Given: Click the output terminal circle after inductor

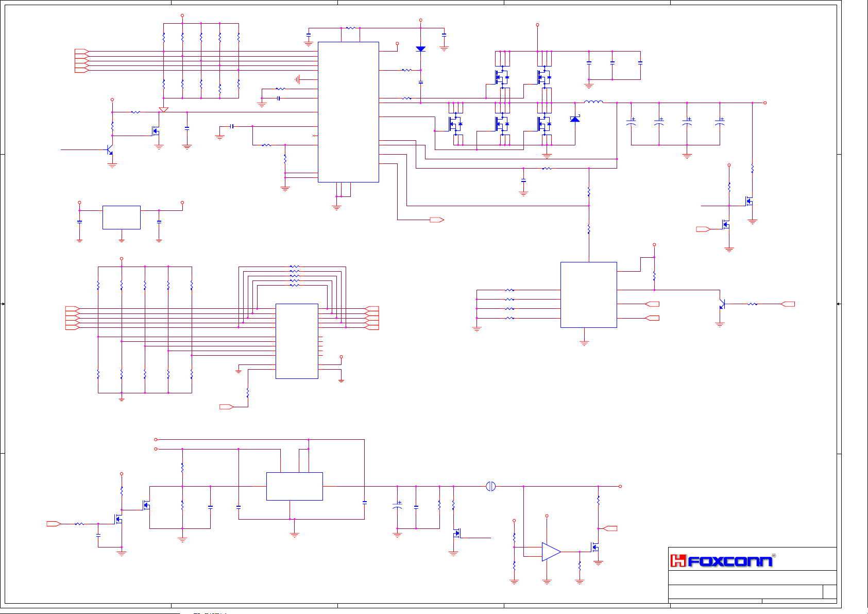Looking at the screenshot, I should click(765, 103).
